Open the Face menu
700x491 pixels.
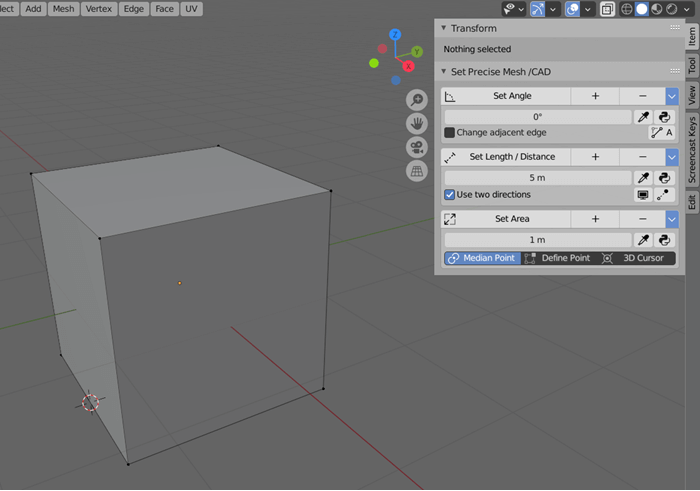click(x=164, y=9)
